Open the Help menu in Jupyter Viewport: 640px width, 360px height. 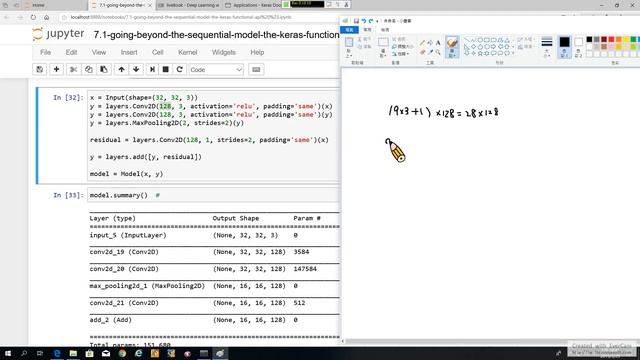point(257,52)
